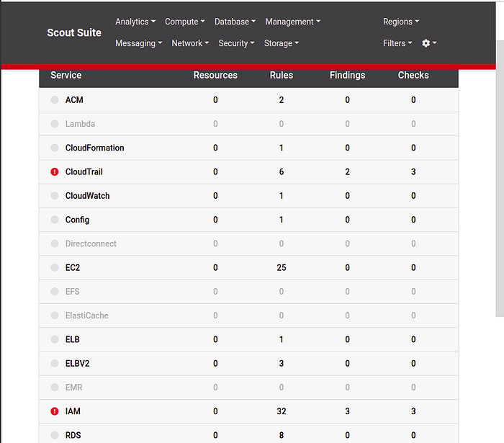Viewport: 504px width, 443px height.
Task: Open the EC2 service link
Action: 73,267
